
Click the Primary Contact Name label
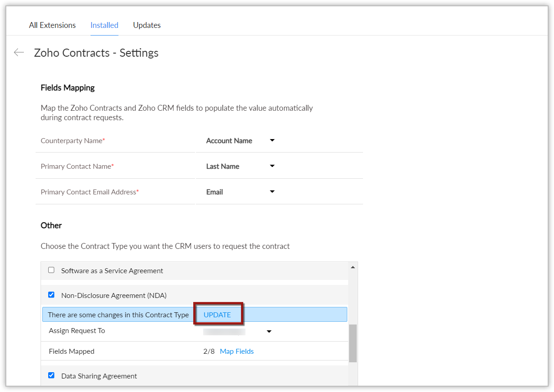click(x=77, y=167)
